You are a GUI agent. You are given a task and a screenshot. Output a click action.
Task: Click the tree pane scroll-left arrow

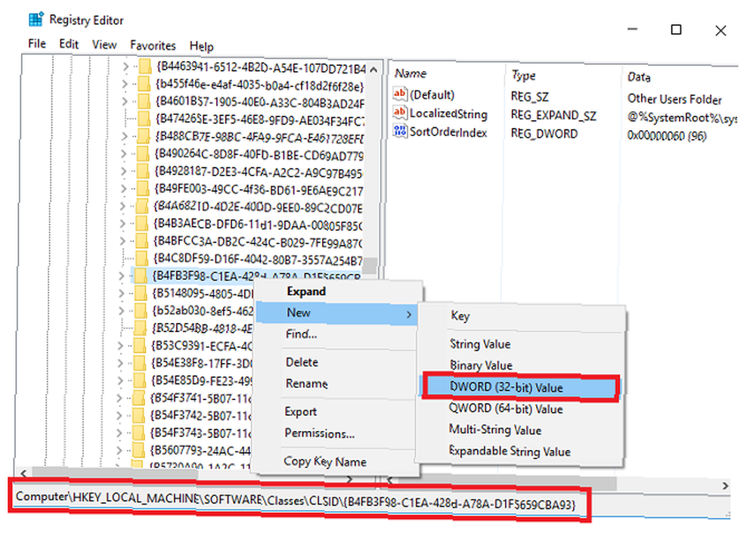pyautogui.click(x=23, y=473)
